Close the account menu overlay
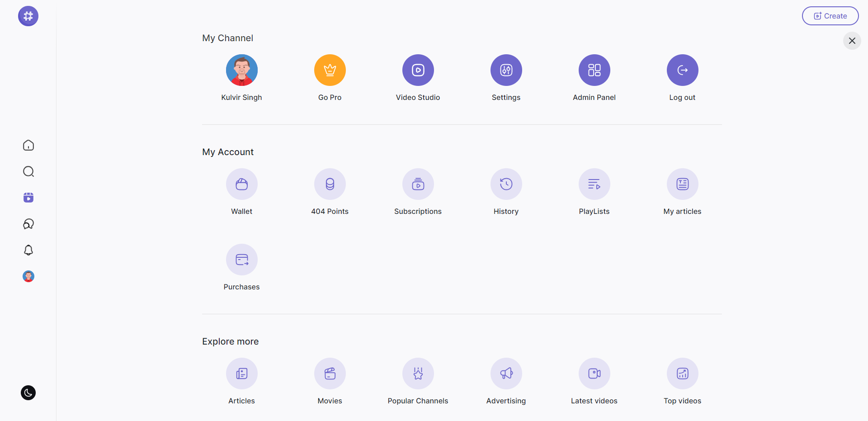Viewport: 868px width, 421px height. click(852, 41)
